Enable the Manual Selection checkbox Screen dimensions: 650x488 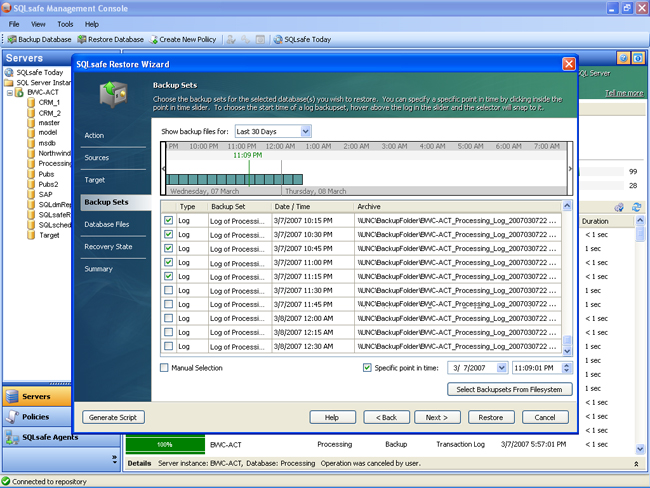click(164, 368)
